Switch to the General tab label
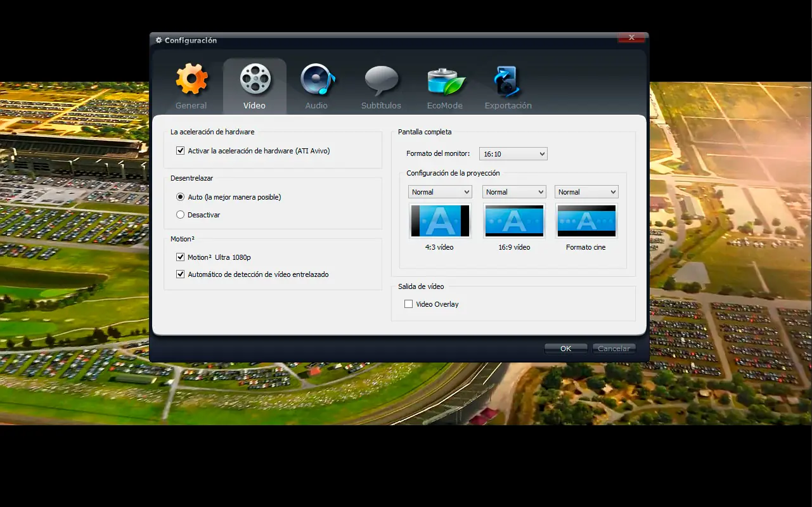This screenshot has height=507, width=812. (x=191, y=106)
